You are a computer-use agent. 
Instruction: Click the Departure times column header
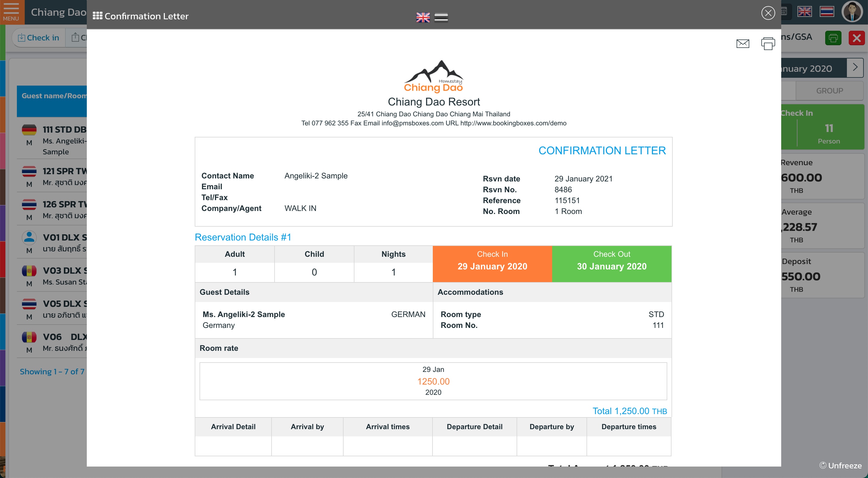629,427
